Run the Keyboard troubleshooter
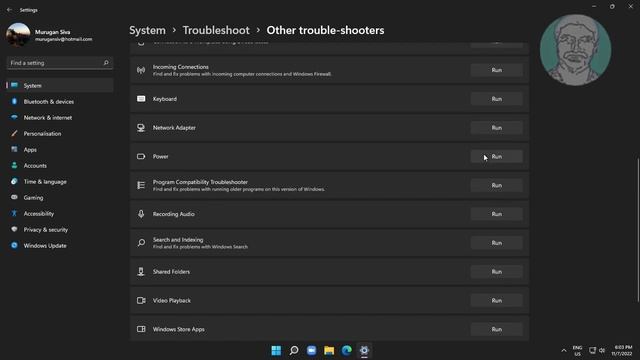Screen dimensions: 640x360 (x=496, y=99)
